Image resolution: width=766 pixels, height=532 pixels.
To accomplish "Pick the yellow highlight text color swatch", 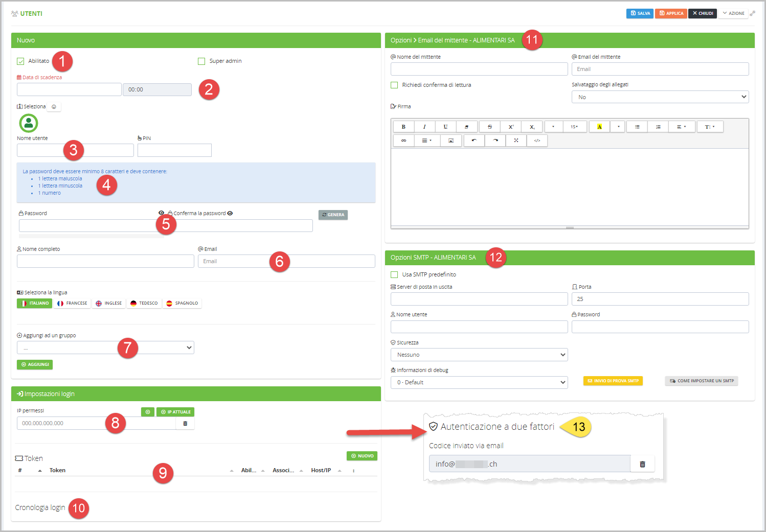I will 599,127.
